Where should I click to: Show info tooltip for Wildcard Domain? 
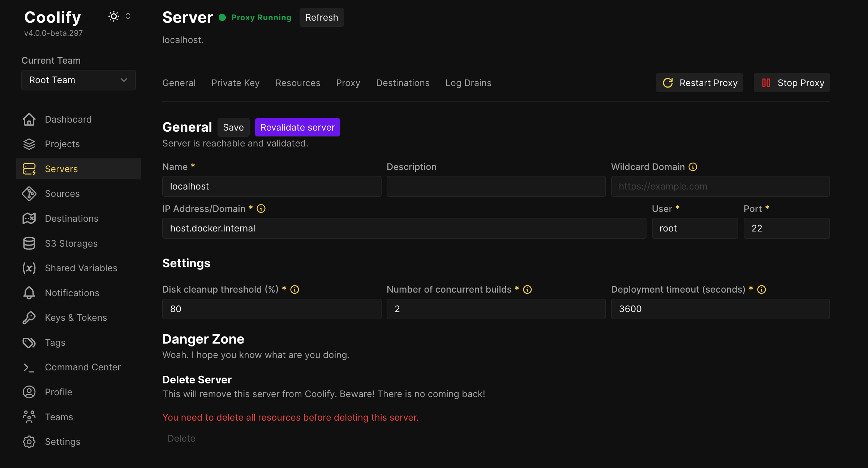coord(693,167)
